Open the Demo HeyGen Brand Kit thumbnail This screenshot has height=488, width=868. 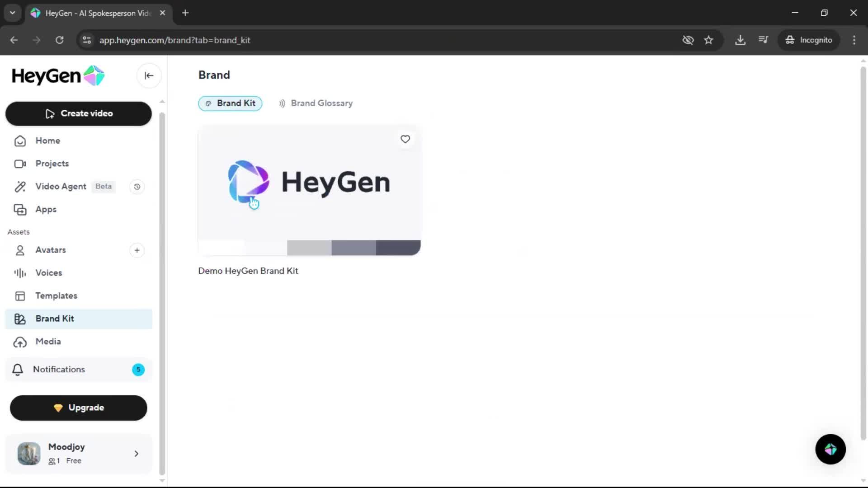tap(309, 183)
